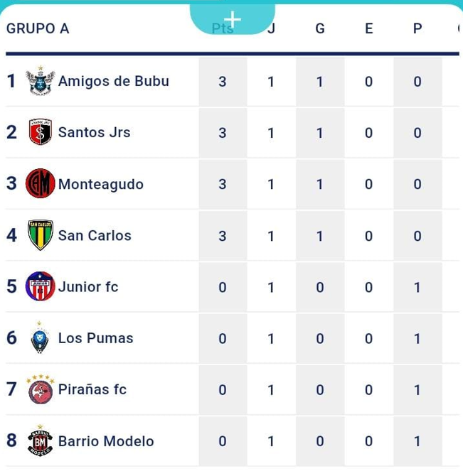
Task: Open the Monteagudo team link
Action: pyautogui.click(x=101, y=184)
